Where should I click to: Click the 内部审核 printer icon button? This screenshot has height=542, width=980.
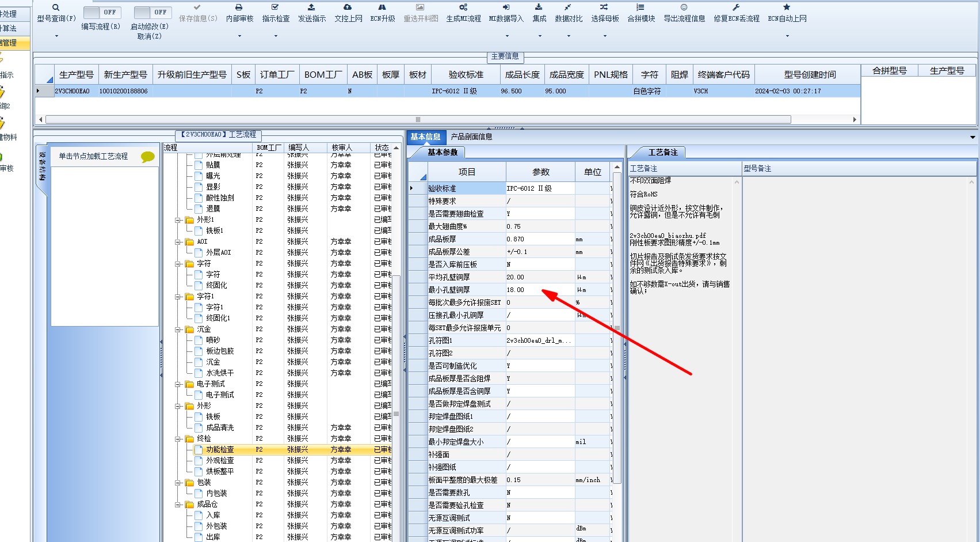coord(239,13)
